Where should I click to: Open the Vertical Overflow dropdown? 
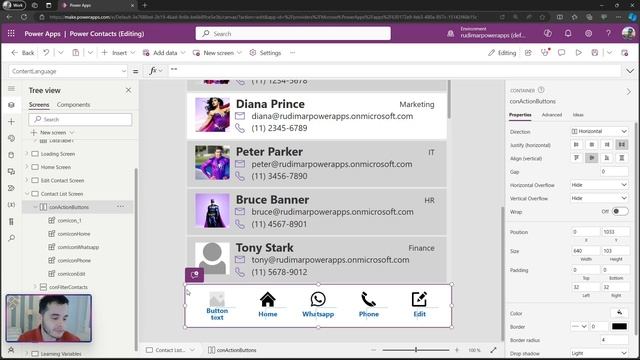click(599, 198)
